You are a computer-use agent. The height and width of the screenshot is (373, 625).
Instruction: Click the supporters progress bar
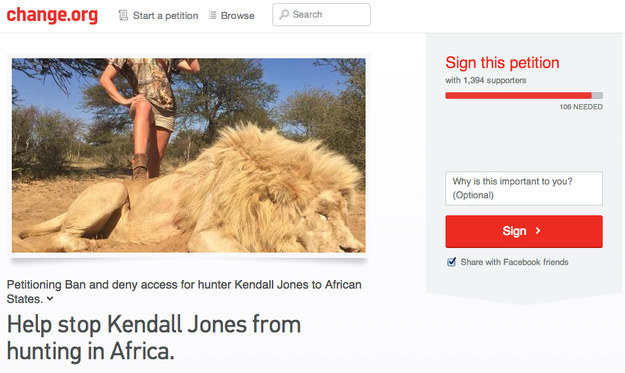click(x=524, y=96)
